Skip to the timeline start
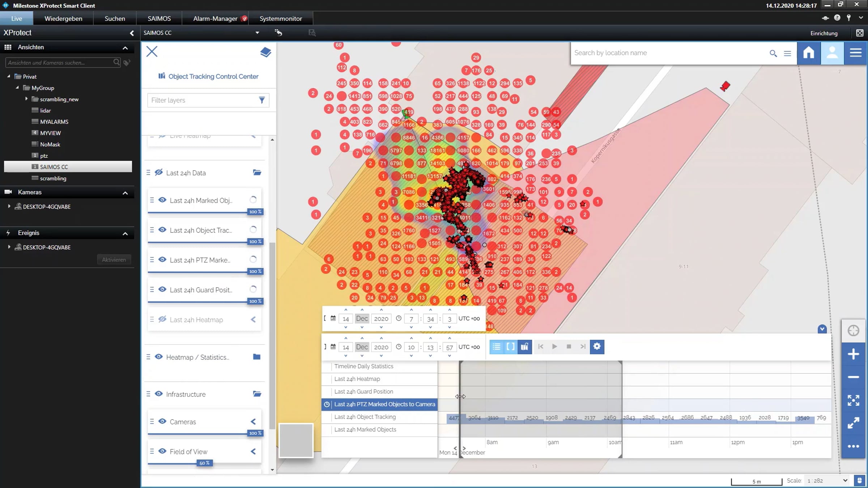 click(541, 347)
